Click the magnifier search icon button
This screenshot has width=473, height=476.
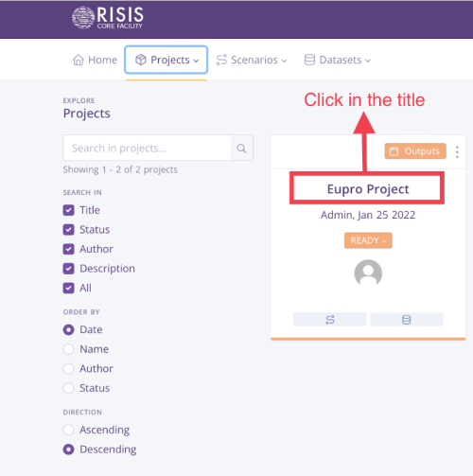point(241,148)
